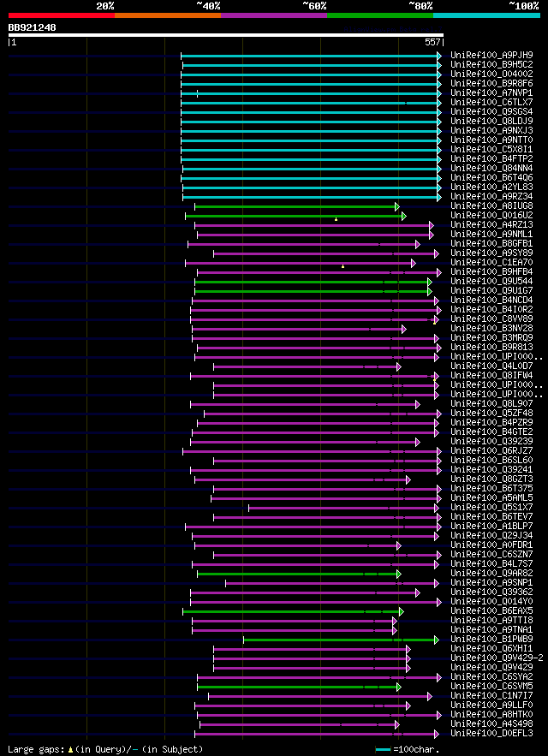Screen dimensions: 548x756
Task: Select the UniRef100_Q9SGS4 label
Action: pos(491,112)
